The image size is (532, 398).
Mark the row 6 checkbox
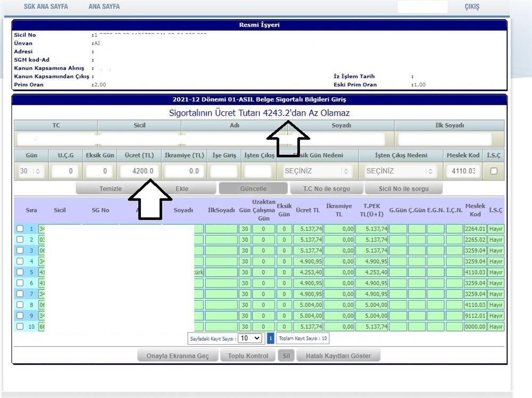coord(20,283)
